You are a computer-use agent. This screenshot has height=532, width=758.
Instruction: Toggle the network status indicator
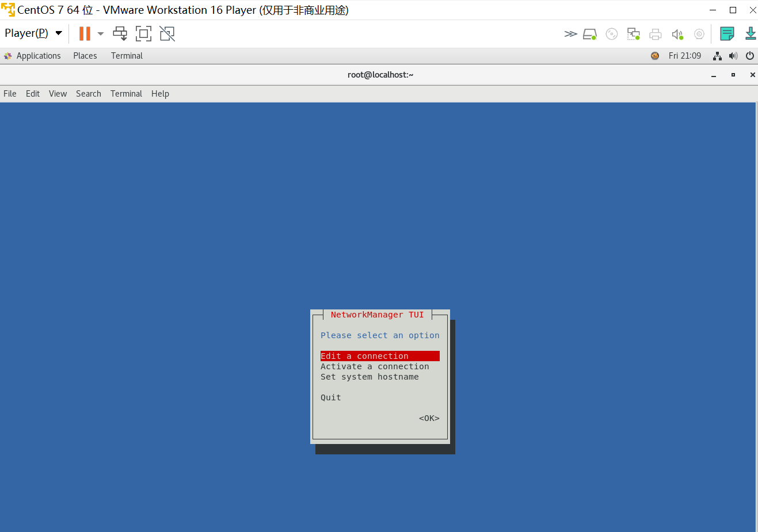pos(717,56)
